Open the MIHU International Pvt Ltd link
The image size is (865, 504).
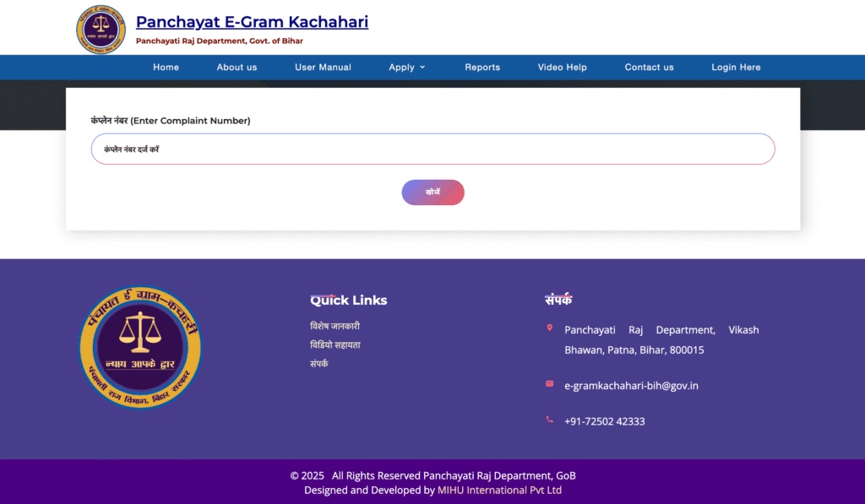(500, 490)
